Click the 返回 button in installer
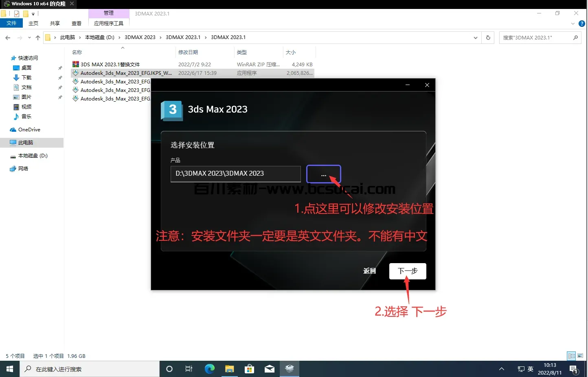 (x=369, y=271)
